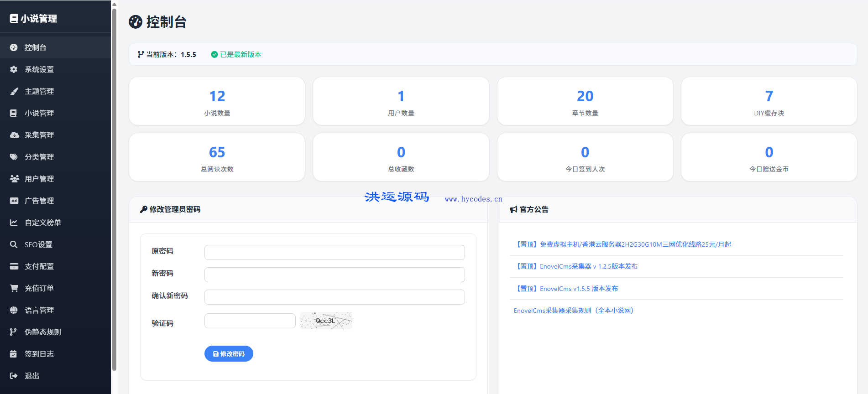Image resolution: width=868 pixels, height=394 pixels.
Task: Open 签到日志 menu entry
Action: pyautogui.click(x=55, y=354)
